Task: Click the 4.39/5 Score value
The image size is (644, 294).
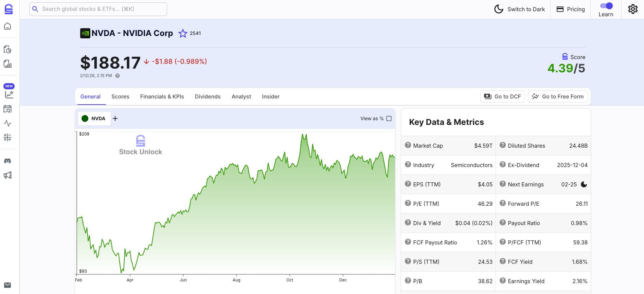Action: tap(566, 68)
